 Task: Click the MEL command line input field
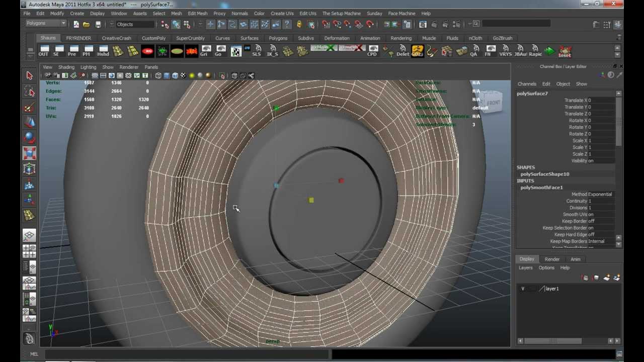point(186,354)
